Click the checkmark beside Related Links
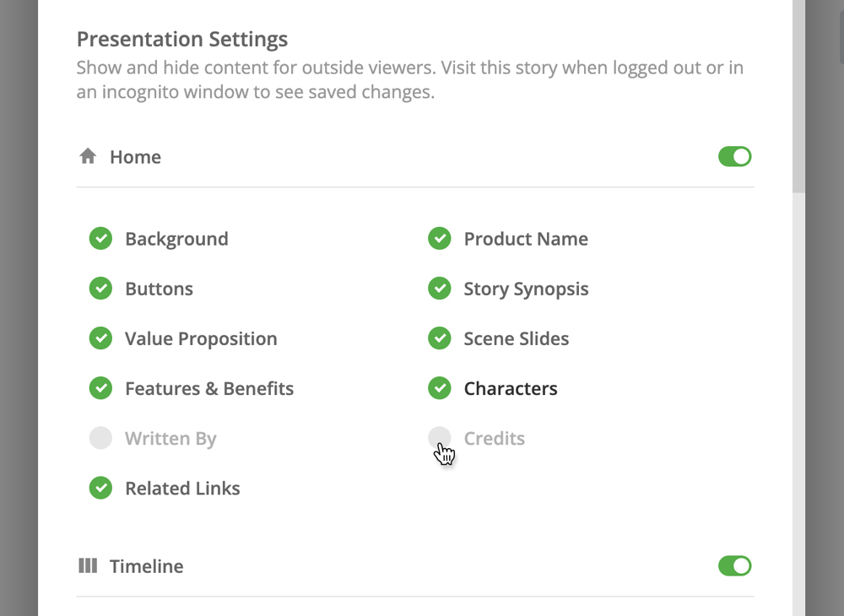The height and width of the screenshot is (616, 844). click(x=100, y=488)
